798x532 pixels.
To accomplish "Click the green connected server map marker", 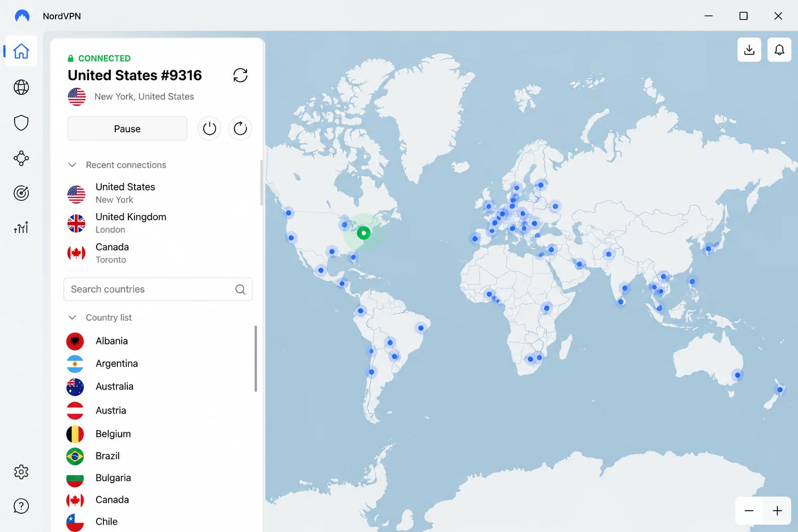I will (364, 233).
